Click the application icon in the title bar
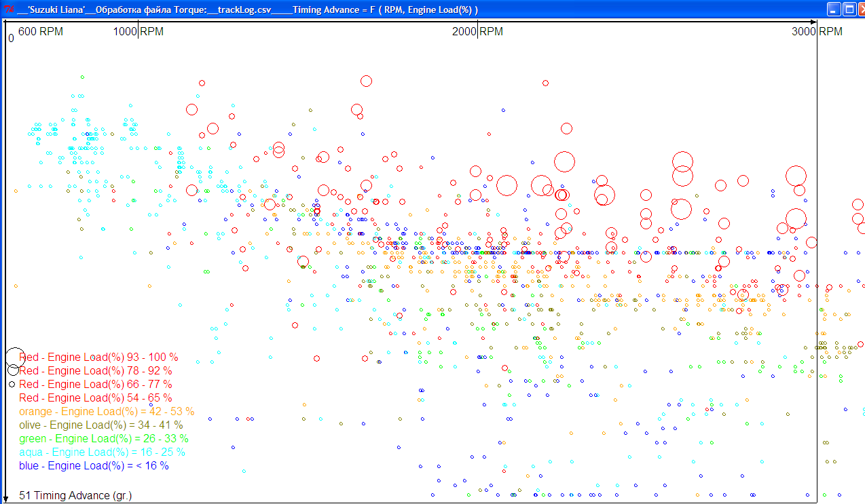 (x=9, y=9)
